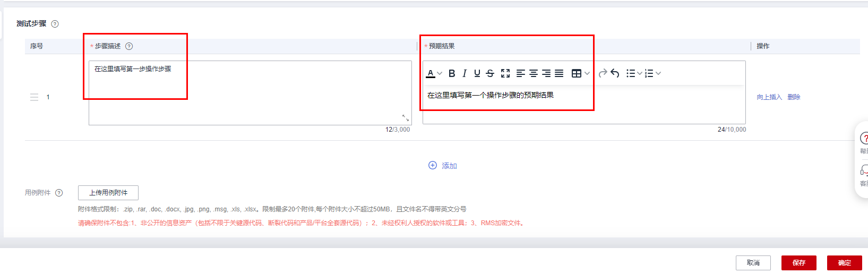Viewport: 868px width, 273px height.
Task: Click 删除 to delete step 1
Action: click(x=794, y=97)
